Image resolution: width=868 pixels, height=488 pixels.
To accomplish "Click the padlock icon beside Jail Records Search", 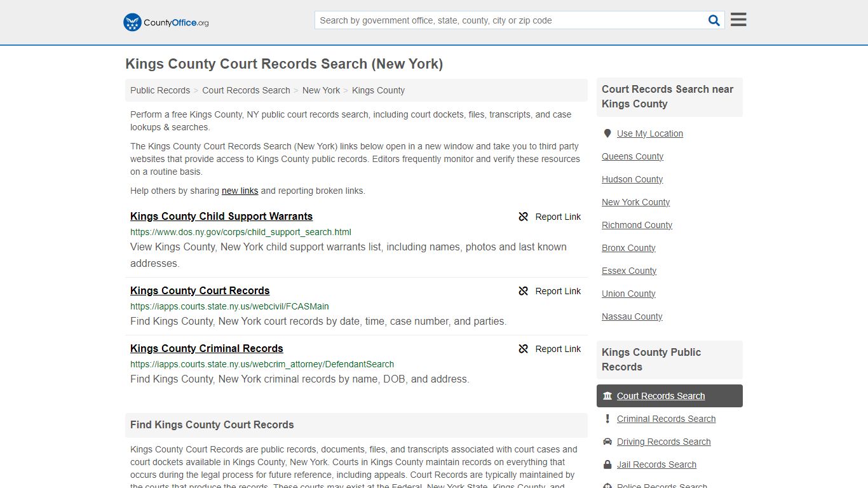I will (607, 464).
